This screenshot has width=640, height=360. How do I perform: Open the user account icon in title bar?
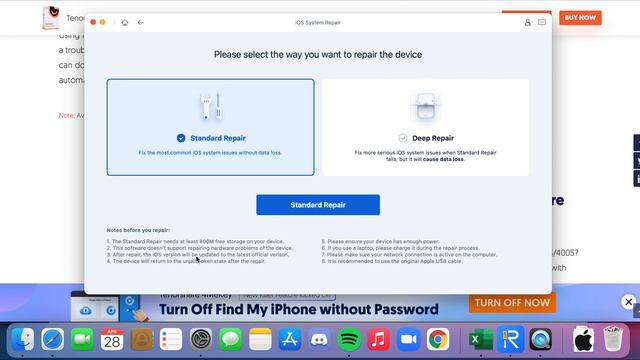click(x=527, y=22)
